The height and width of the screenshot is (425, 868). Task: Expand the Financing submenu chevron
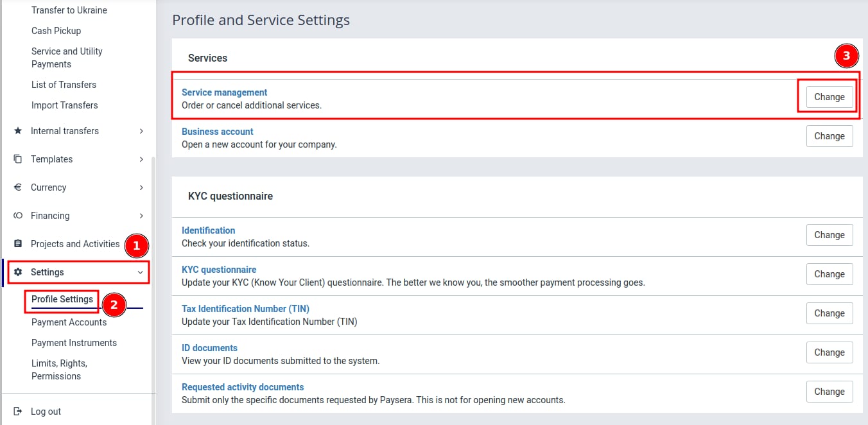pos(141,216)
